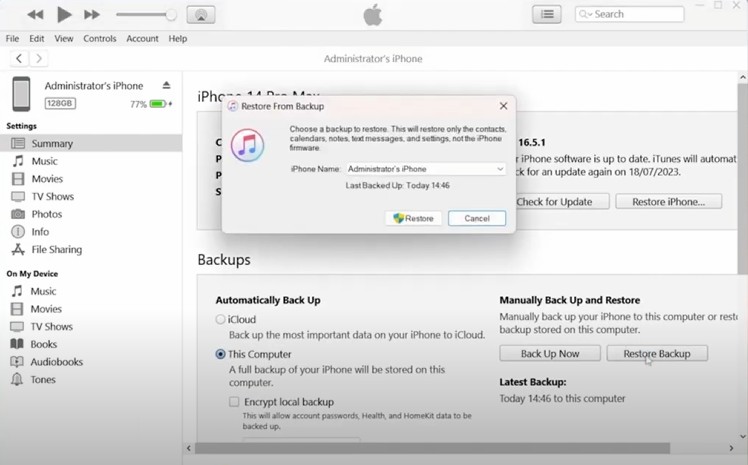Viewport: 748px width, 465px height.
Task: Click the 77% battery indicator
Action: click(x=150, y=104)
